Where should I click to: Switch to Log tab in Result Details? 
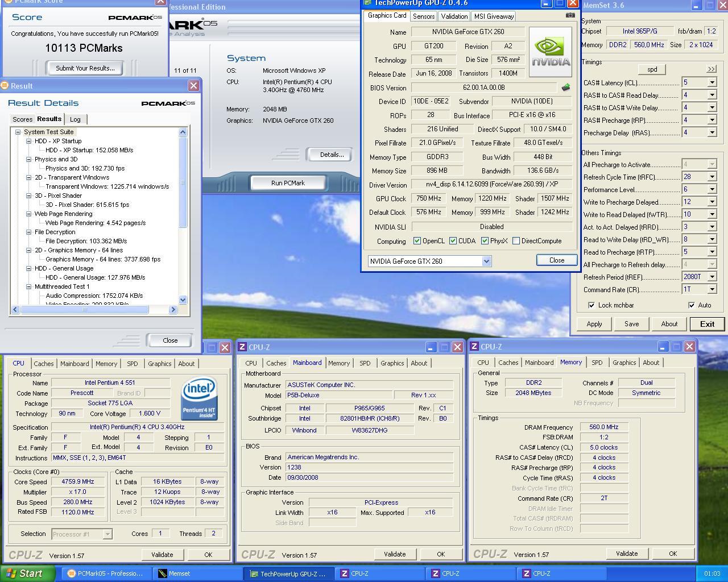[x=75, y=119]
